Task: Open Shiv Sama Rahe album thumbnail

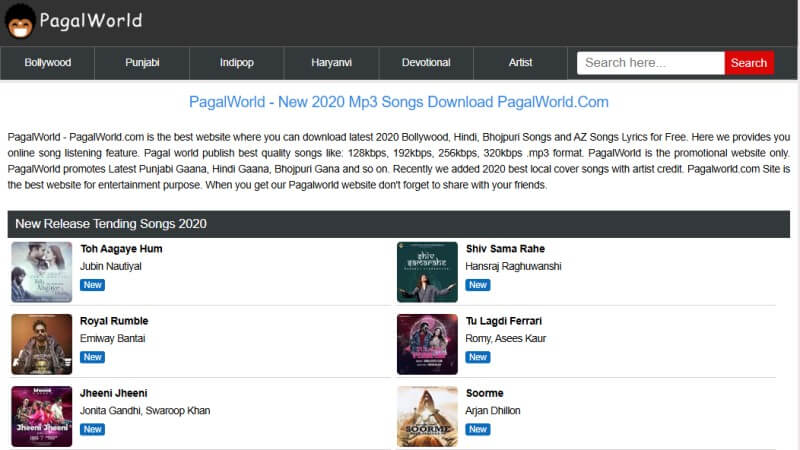Action: pyautogui.click(x=428, y=272)
